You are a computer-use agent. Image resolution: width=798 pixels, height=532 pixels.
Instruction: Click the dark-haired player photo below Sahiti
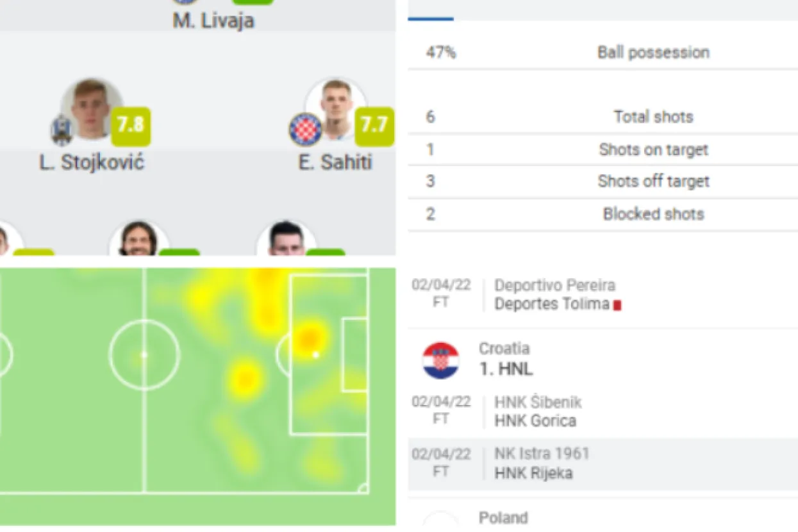(x=286, y=240)
